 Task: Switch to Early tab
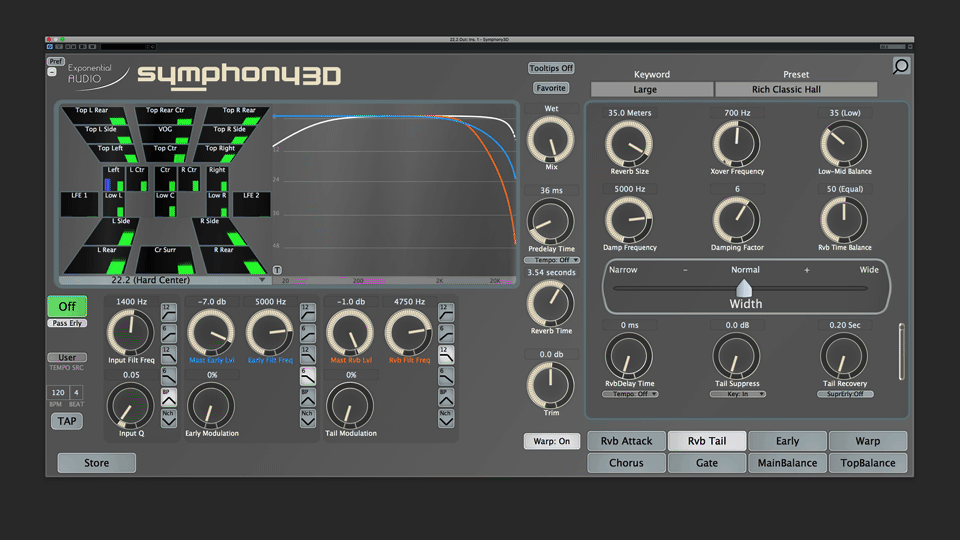[x=787, y=441]
